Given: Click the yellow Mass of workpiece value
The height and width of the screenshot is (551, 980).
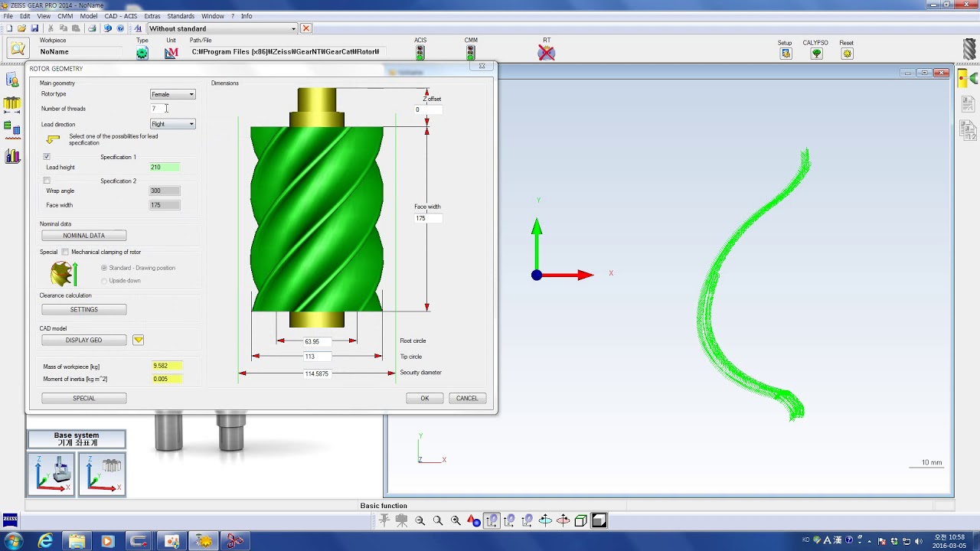Looking at the screenshot, I should pos(167,366).
